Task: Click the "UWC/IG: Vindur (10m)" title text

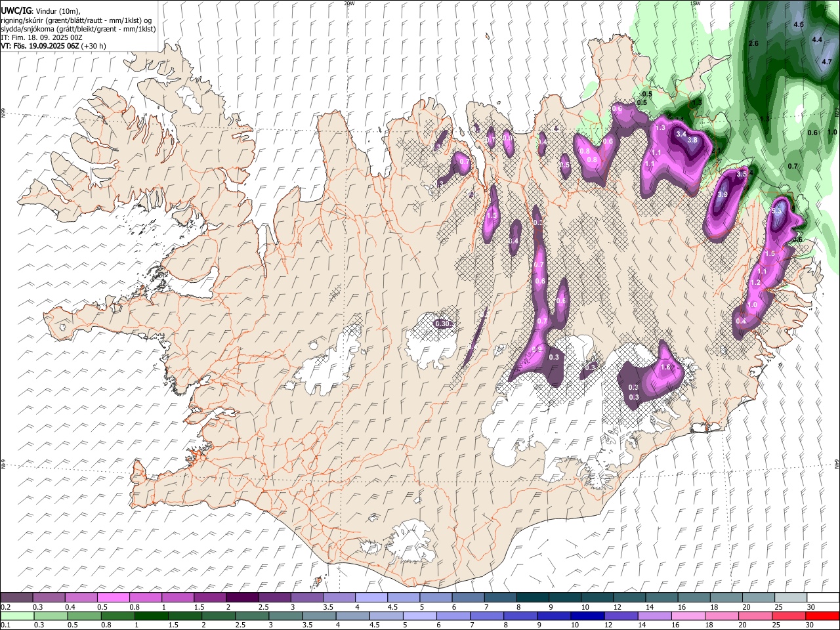Action: pyautogui.click(x=41, y=11)
